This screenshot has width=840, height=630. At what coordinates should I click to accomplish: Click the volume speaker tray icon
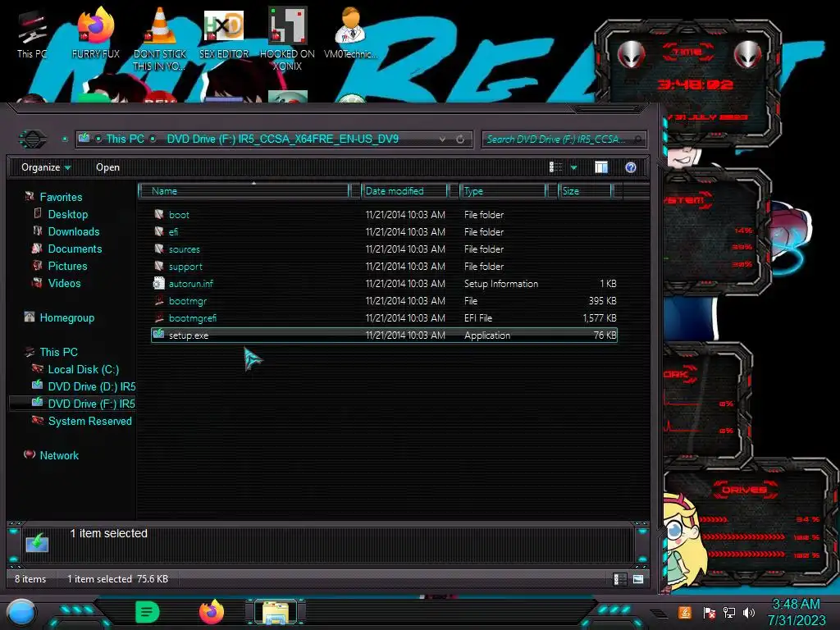click(748, 612)
